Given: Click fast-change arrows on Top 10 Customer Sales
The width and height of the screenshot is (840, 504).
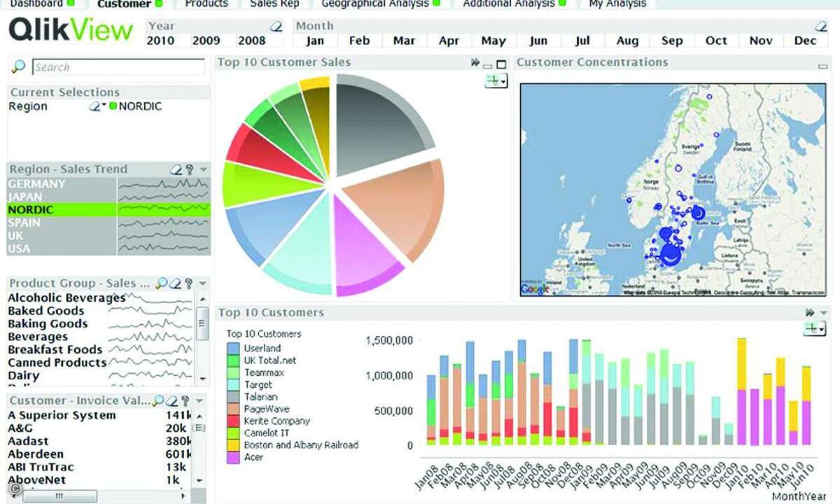Looking at the screenshot, I should coord(476,63).
